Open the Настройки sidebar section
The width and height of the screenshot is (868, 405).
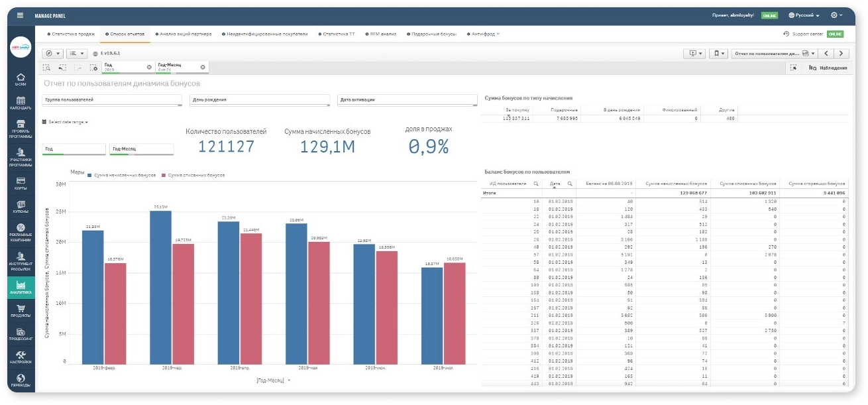pyautogui.click(x=21, y=358)
